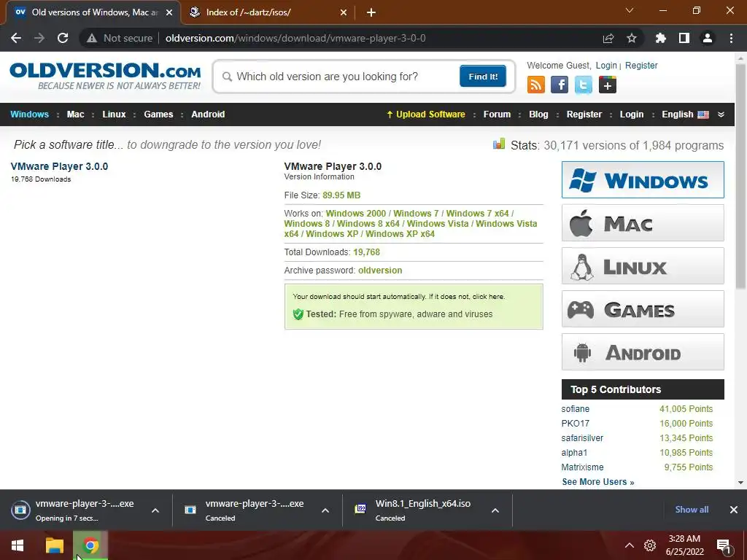Expand options for Win8.1_English_x64.iso download

coord(495,510)
